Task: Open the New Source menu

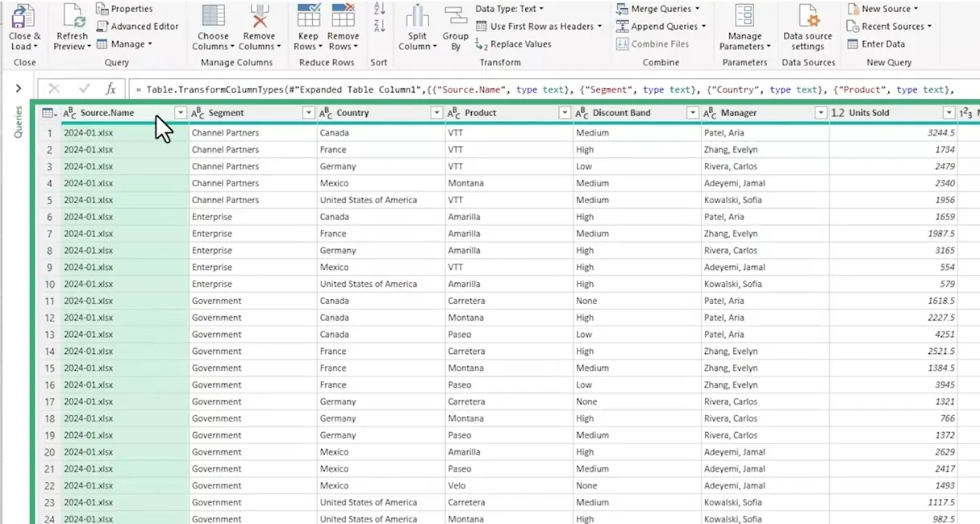Action: click(883, 9)
